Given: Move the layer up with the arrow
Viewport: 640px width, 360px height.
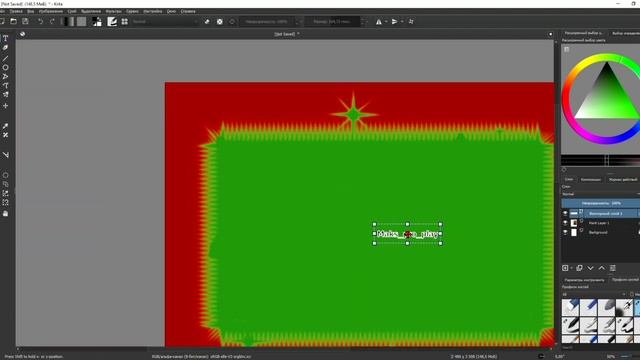Looking at the screenshot, I should pyautogui.click(x=601, y=268).
